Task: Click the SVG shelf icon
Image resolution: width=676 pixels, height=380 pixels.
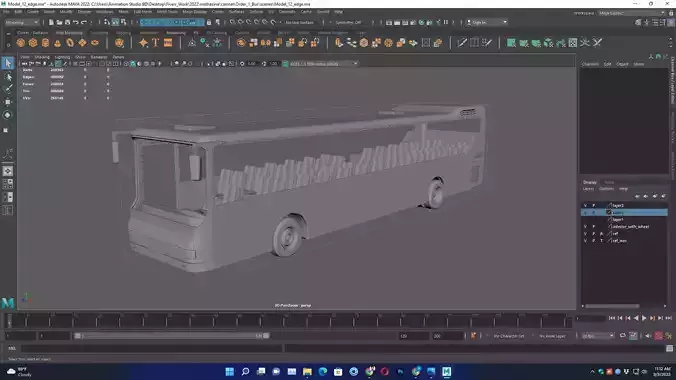Action: (x=168, y=43)
